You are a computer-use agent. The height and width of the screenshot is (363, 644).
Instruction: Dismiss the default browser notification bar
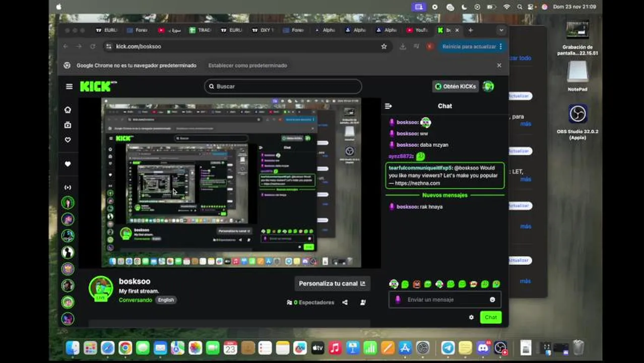[499, 66]
